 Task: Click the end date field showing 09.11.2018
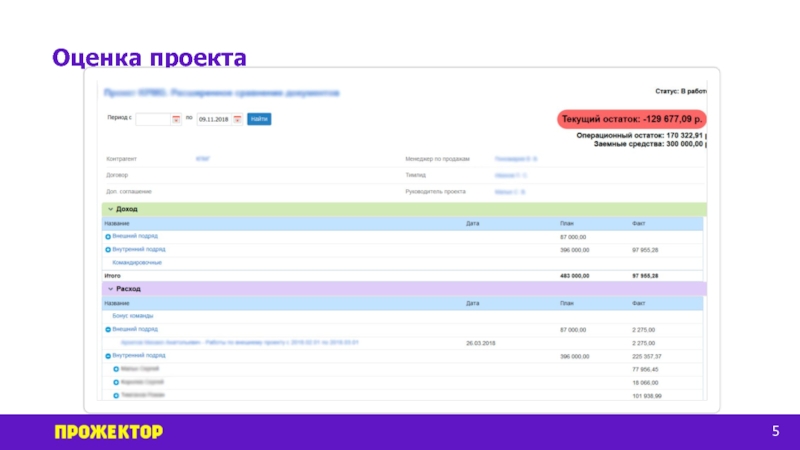tap(212, 119)
